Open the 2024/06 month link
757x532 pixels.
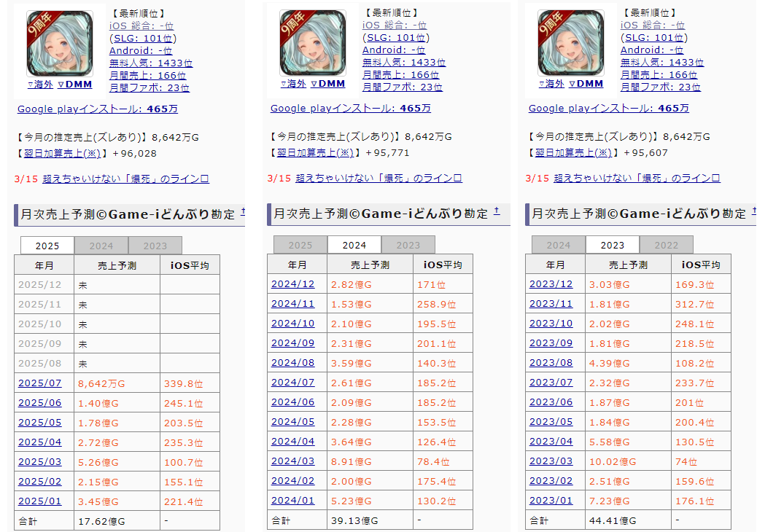coord(292,402)
